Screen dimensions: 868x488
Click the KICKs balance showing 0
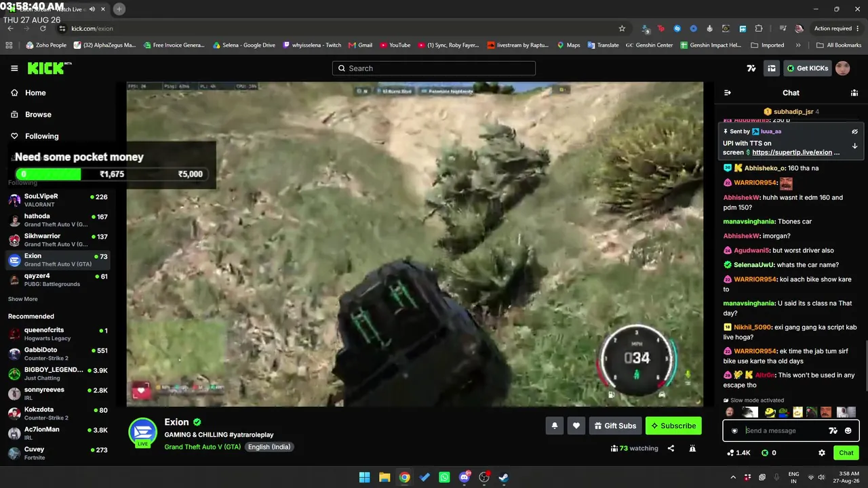point(768,453)
